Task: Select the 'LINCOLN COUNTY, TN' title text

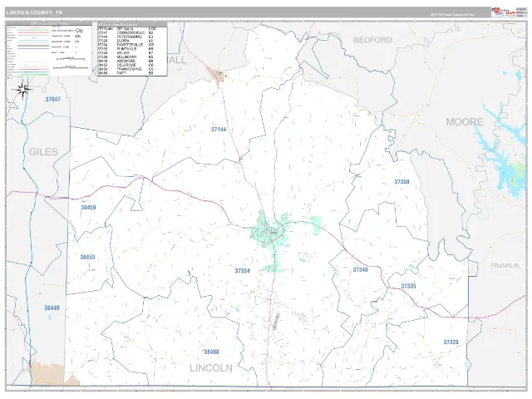Action: pos(34,12)
